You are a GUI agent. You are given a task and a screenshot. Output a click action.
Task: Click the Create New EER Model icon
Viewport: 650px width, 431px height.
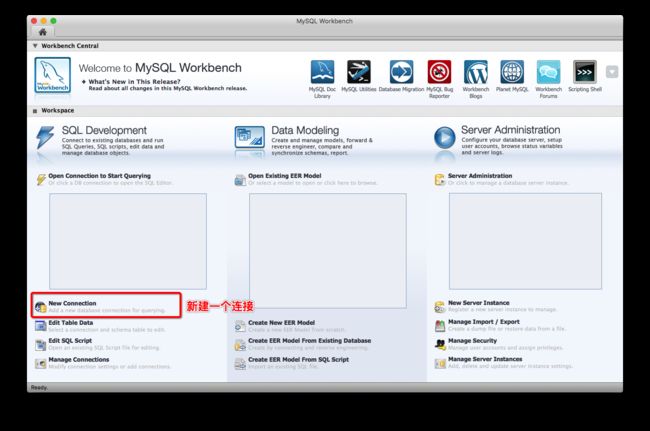point(240,326)
